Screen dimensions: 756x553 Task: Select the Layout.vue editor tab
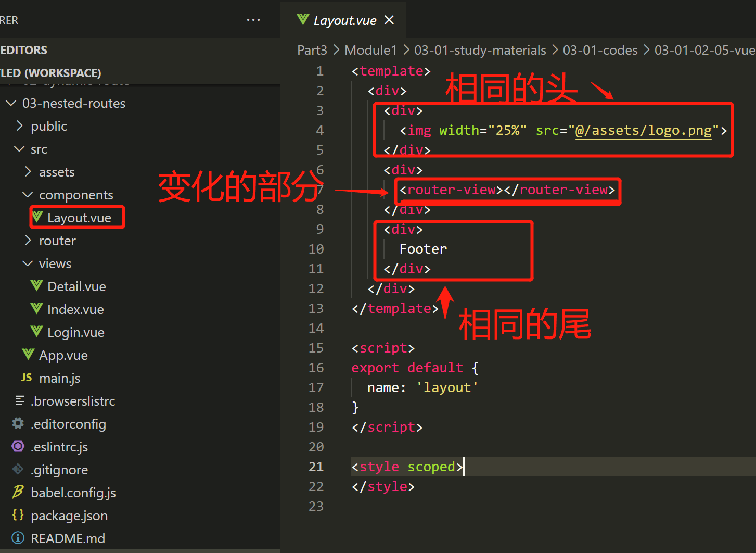click(343, 20)
